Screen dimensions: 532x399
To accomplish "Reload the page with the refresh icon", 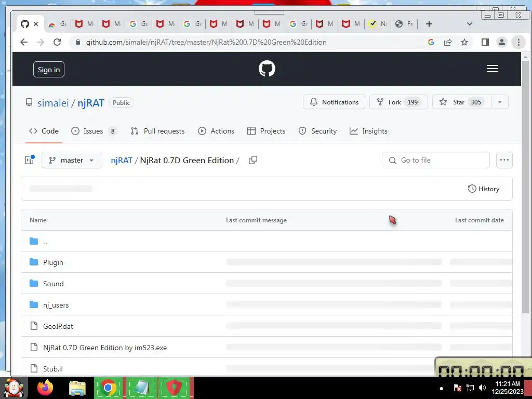I will tap(57, 42).
